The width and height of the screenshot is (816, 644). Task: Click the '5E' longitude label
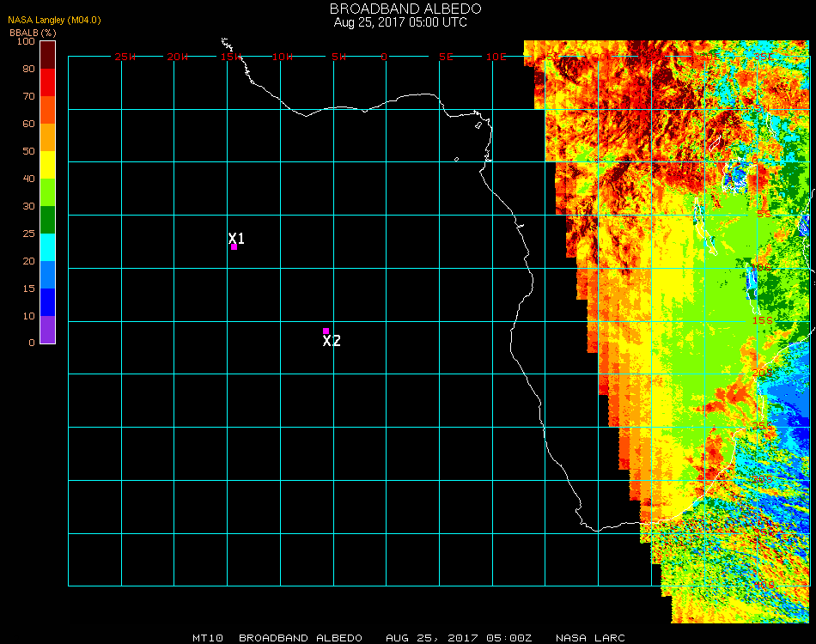pos(446,57)
